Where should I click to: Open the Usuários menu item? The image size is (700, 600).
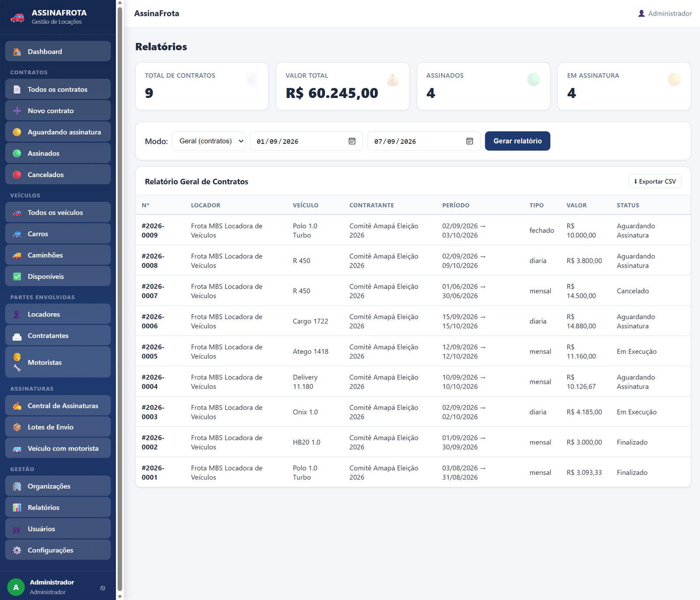[58, 529]
